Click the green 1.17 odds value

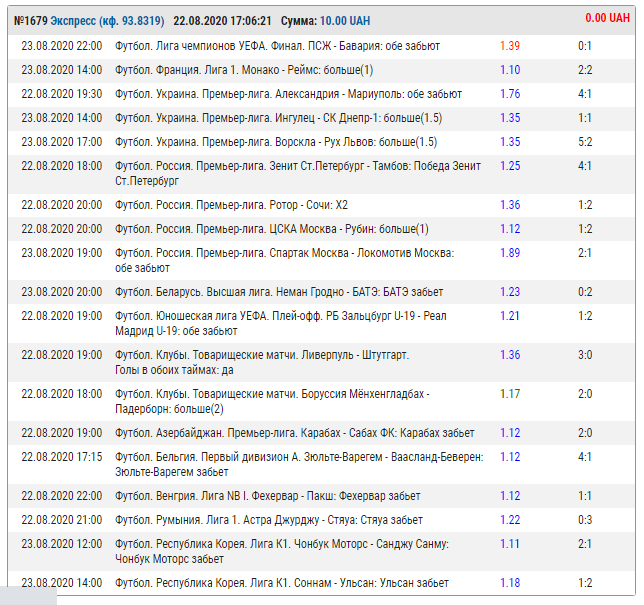coord(510,394)
